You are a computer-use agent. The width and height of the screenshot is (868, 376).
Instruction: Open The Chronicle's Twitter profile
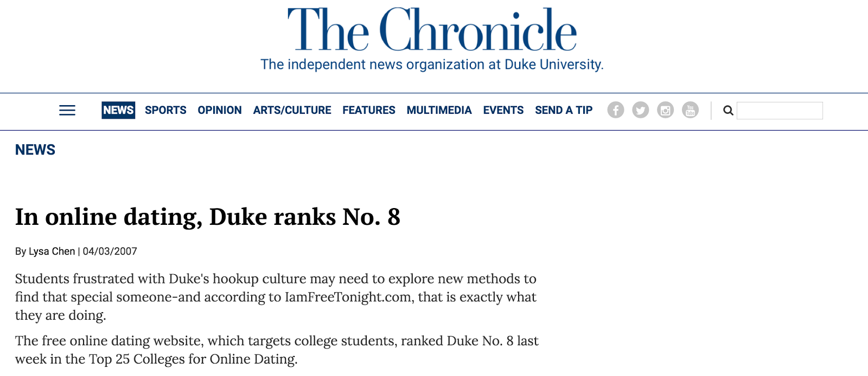click(x=641, y=110)
